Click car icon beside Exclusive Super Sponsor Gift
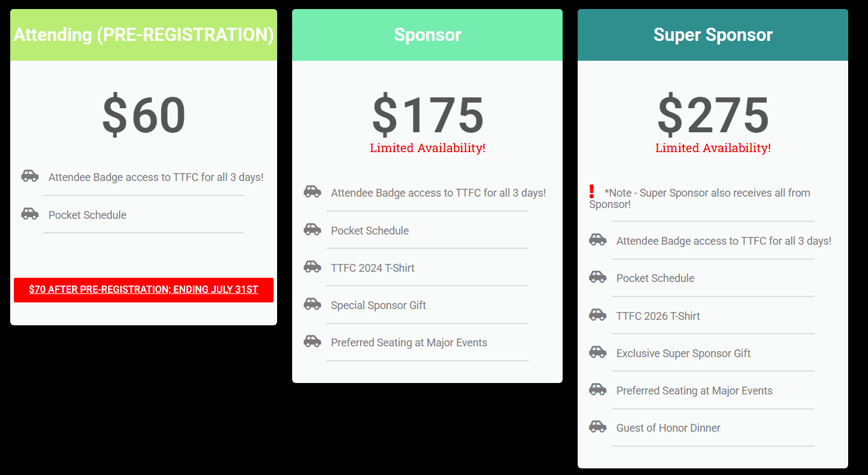 [598, 352]
